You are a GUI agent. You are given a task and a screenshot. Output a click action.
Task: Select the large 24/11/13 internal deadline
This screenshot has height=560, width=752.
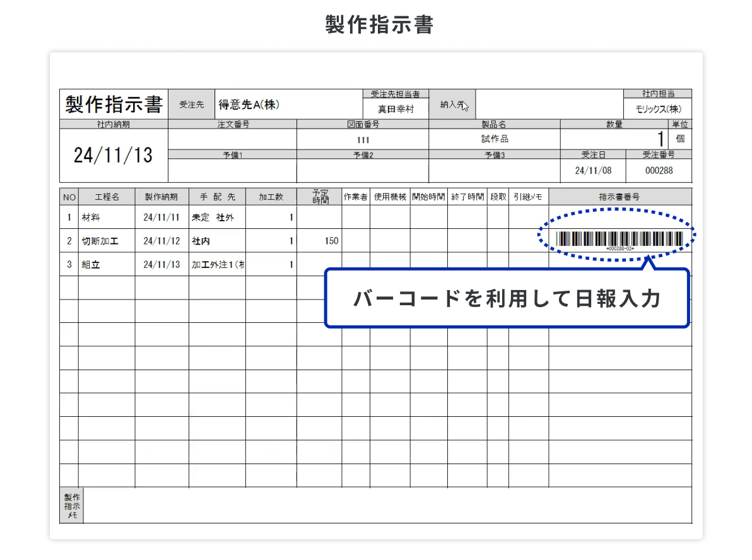[x=113, y=155]
